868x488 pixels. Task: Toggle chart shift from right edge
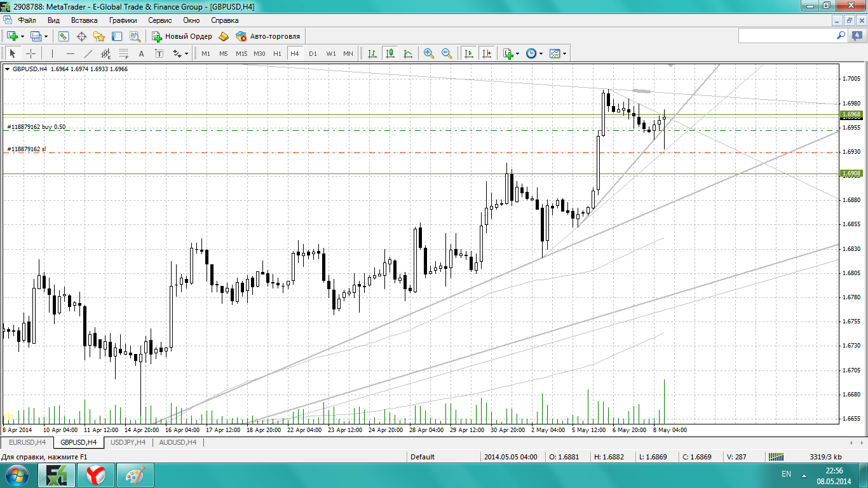tap(487, 53)
